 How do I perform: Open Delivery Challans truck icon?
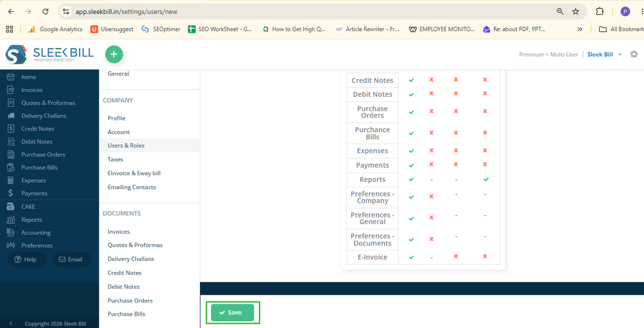pyautogui.click(x=11, y=115)
